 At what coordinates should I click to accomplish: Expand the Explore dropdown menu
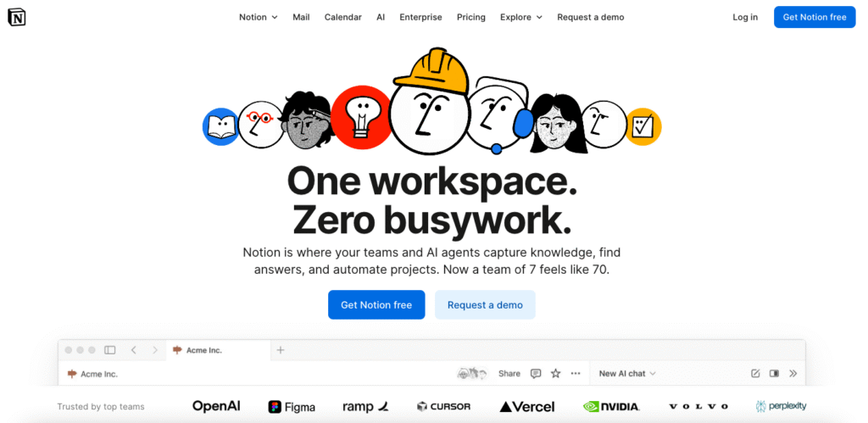point(521,17)
